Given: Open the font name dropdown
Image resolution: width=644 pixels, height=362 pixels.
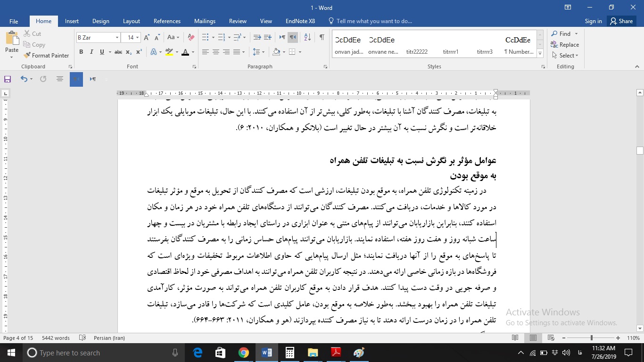Looking at the screenshot, I should pyautogui.click(x=116, y=37).
